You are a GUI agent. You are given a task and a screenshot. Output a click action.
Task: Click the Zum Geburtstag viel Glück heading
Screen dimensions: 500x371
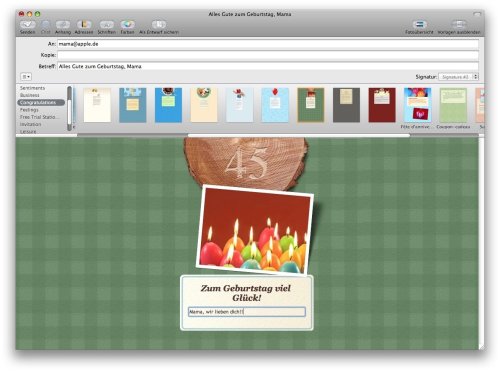(246, 293)
